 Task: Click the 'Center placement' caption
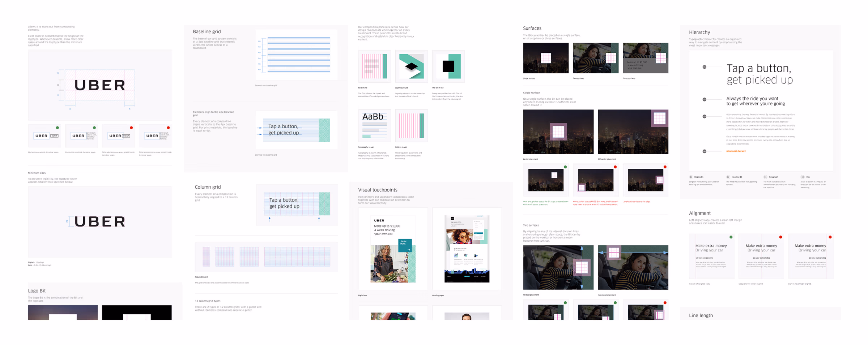531,159
